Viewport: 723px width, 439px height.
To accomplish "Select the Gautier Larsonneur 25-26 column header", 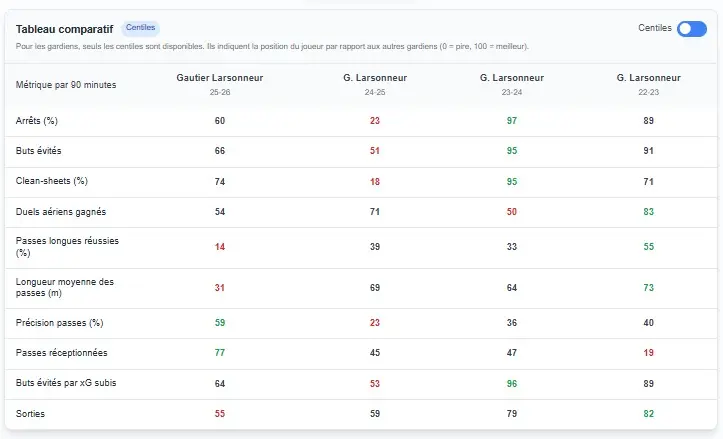I will (x=219, y=84).
